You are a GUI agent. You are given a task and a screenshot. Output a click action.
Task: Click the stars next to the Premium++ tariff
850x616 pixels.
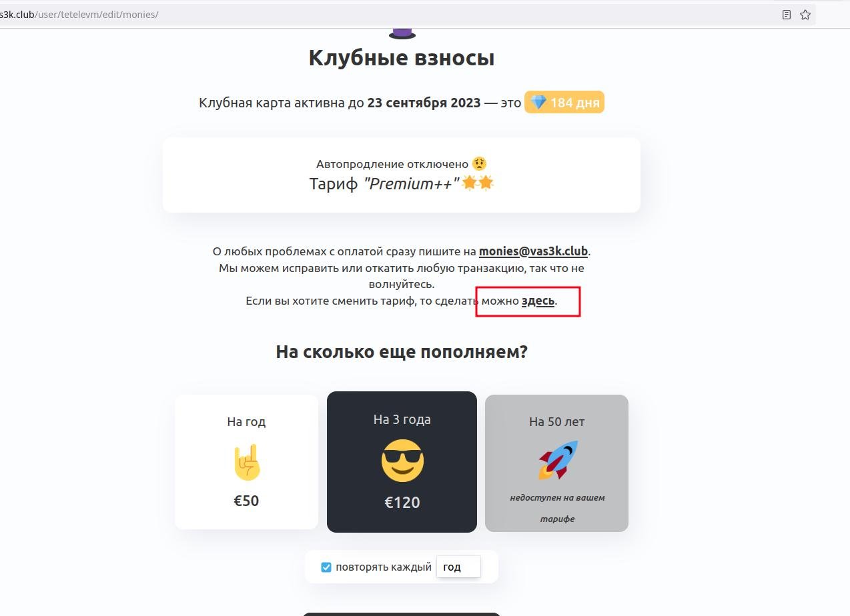point(478,183)
